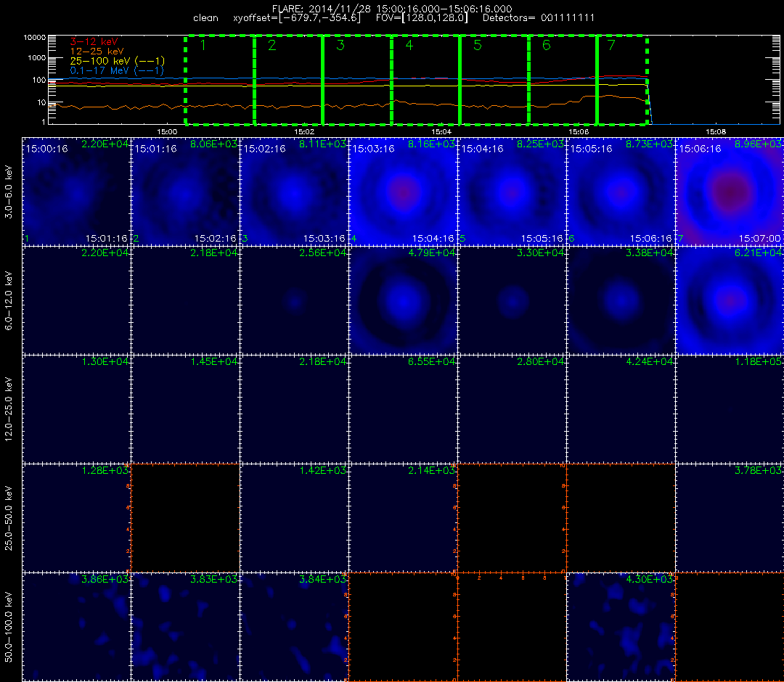Click the orange '12-25 keV' legend entry
Viewport: 784px width, 682px height.
97,52
